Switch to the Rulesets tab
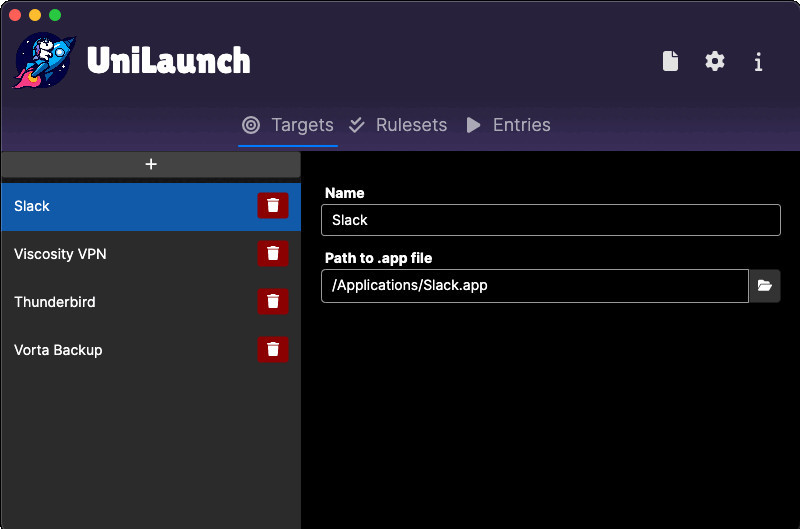800x529 pixels. [398, 125]
